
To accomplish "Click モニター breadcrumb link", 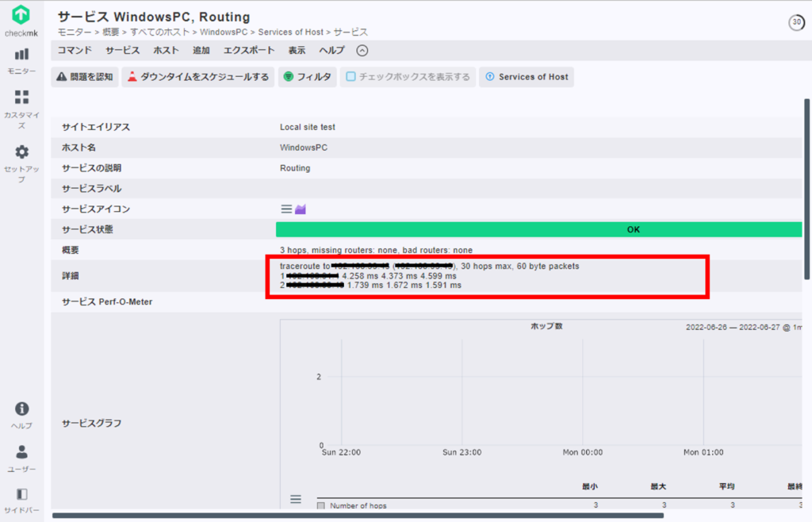I will pos(75,32).
